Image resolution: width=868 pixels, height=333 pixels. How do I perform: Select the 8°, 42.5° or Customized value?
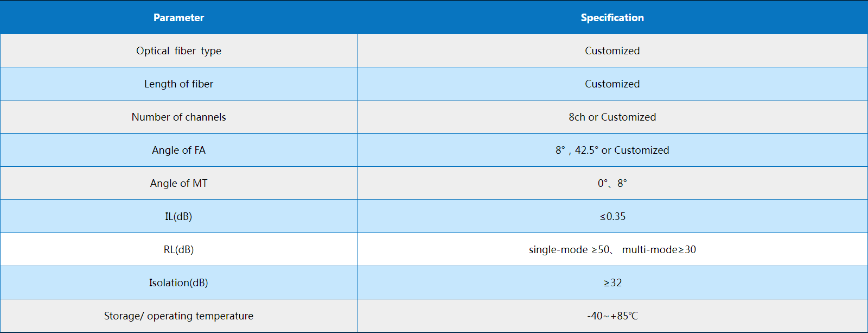(612, 150)
